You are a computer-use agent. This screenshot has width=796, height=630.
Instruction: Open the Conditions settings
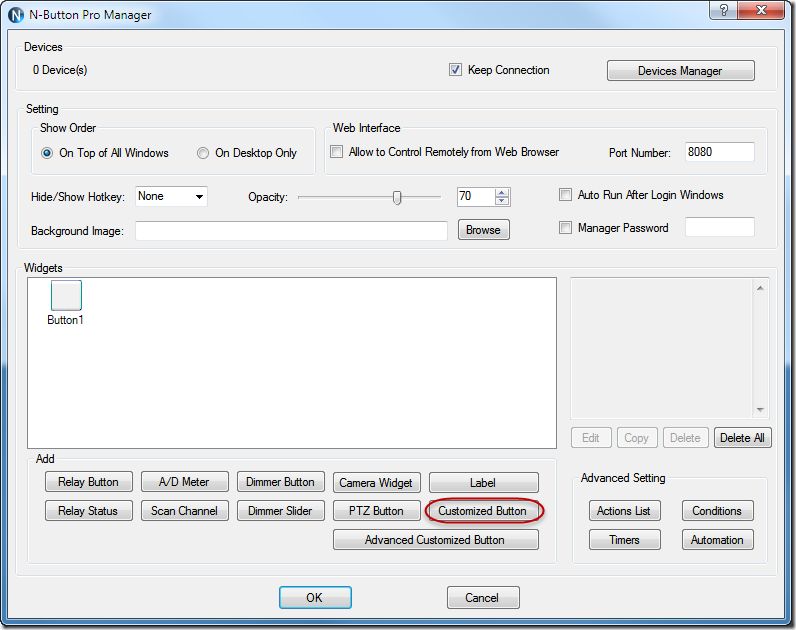coord(717,511)
